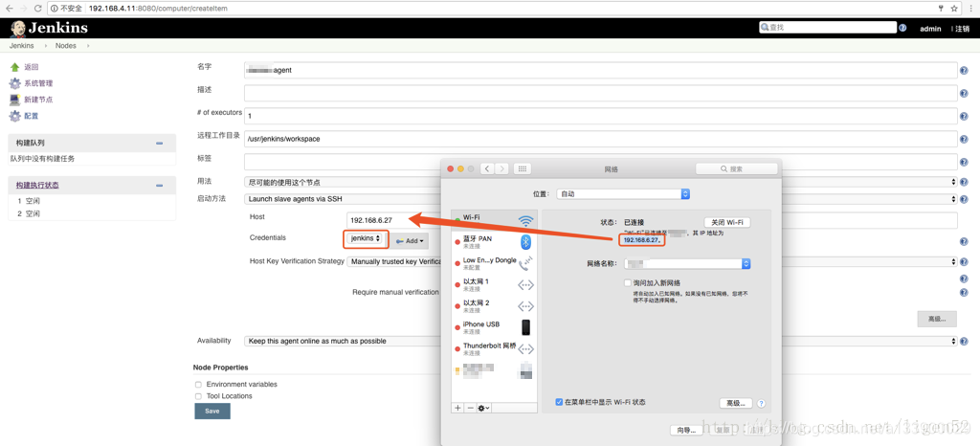Toggle 在菜单栏中显示 Wi-Fi 状态 checkbox

559,402
